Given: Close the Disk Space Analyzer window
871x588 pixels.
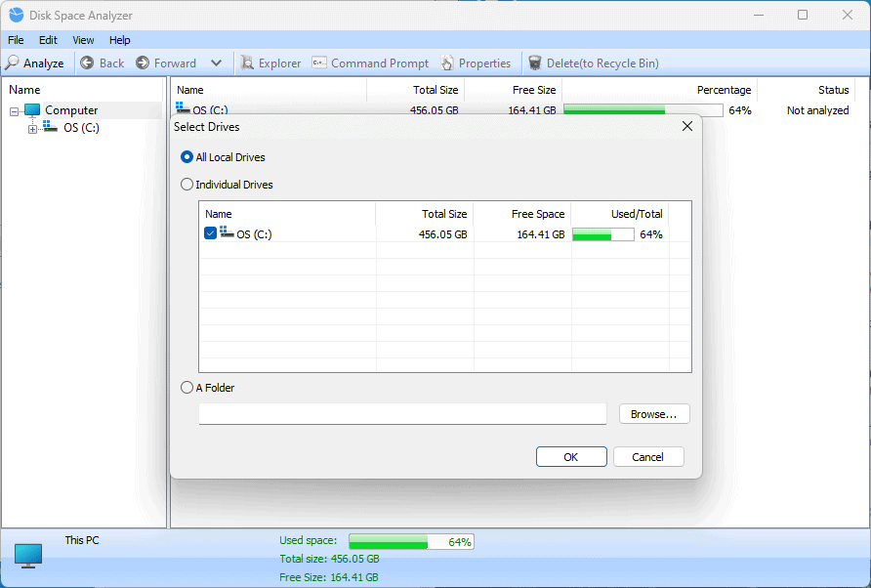Looking at the screenshot, I should (x=848, y=15).
